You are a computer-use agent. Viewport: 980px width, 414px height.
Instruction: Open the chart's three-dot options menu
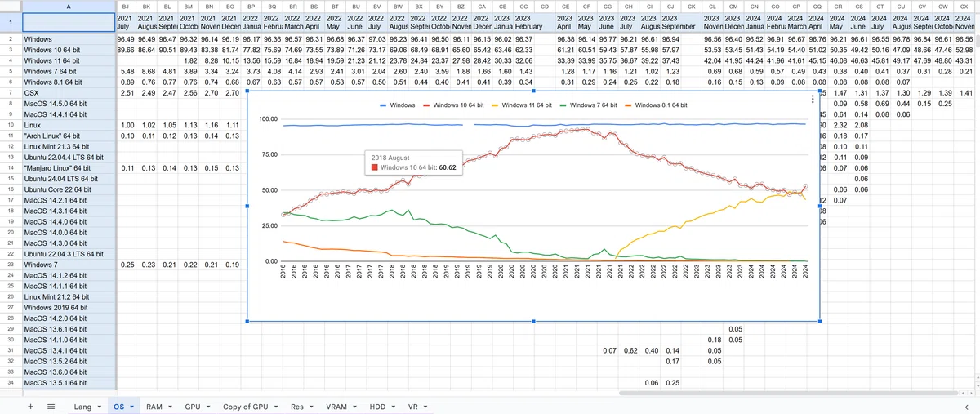click(811, 99)
